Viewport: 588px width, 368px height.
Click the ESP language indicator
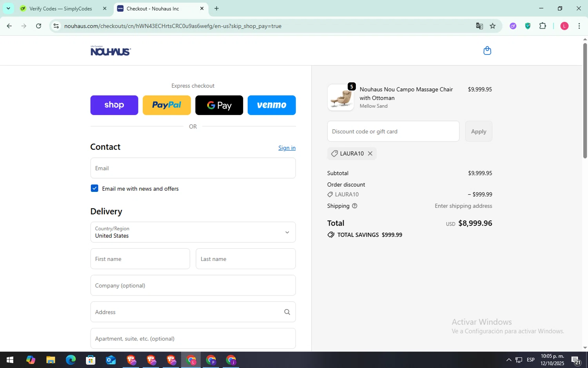tap(531, 360)
